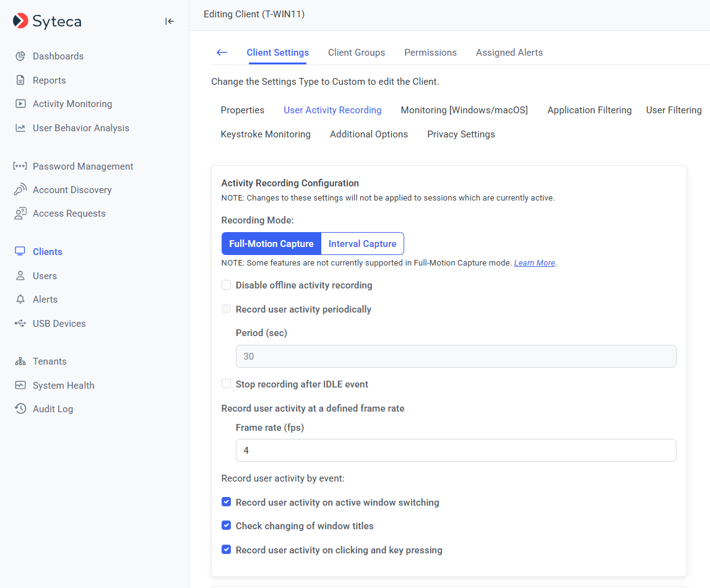Select the Full-Motion Capture button
The height and width of the screenshot is (588, 710).
pos(271,244)
